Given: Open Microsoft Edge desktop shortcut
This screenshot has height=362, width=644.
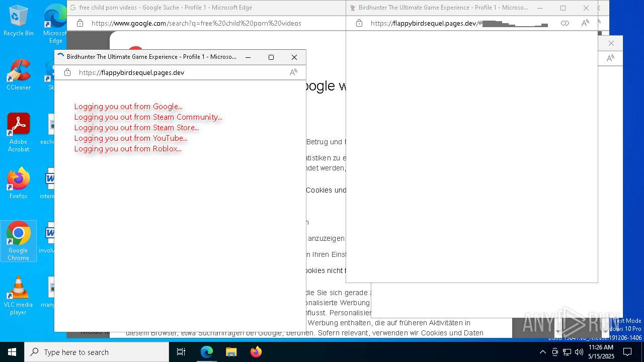Looking at the screenshot, I should (x=55, y=24).
